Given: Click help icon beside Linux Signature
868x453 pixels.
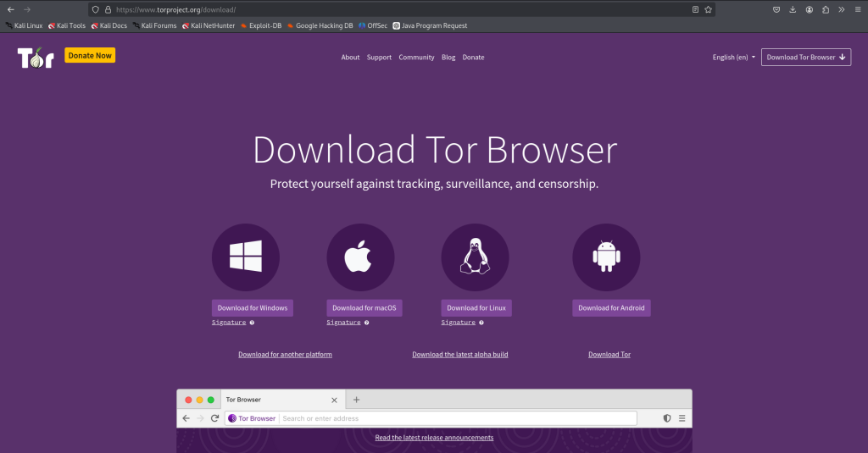Looking at the screenshot, I should [481, 323].
